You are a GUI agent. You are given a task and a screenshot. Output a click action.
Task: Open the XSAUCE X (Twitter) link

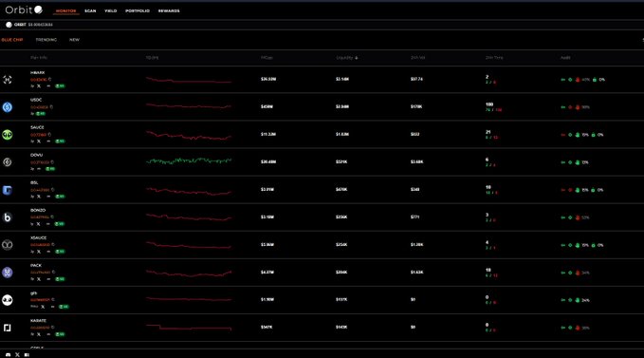pyautogui.click(x=39, y=252)
